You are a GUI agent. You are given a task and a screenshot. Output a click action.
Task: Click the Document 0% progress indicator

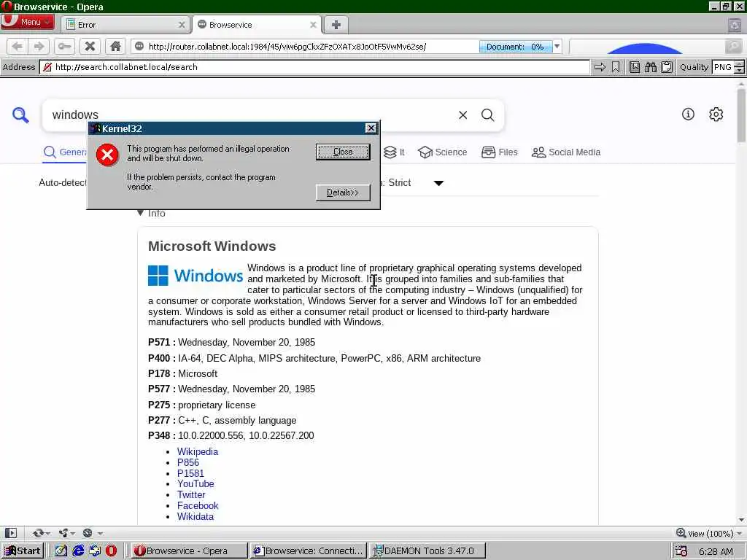point(515,47)
